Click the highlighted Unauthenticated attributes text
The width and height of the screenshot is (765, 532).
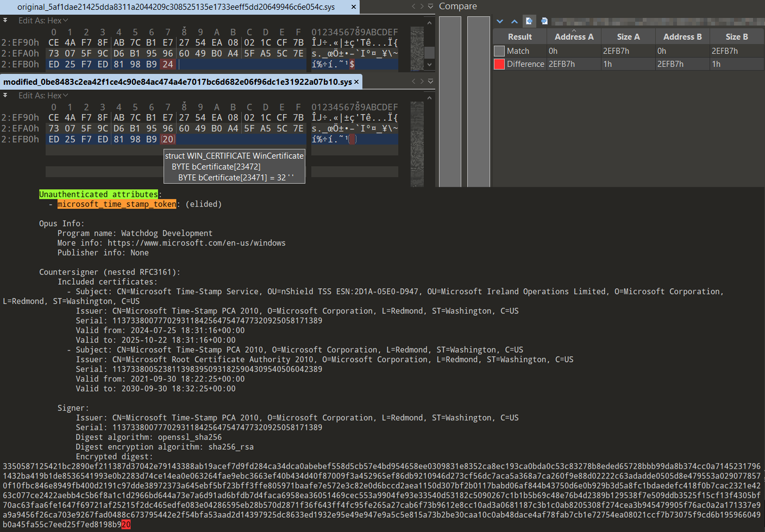98,194
